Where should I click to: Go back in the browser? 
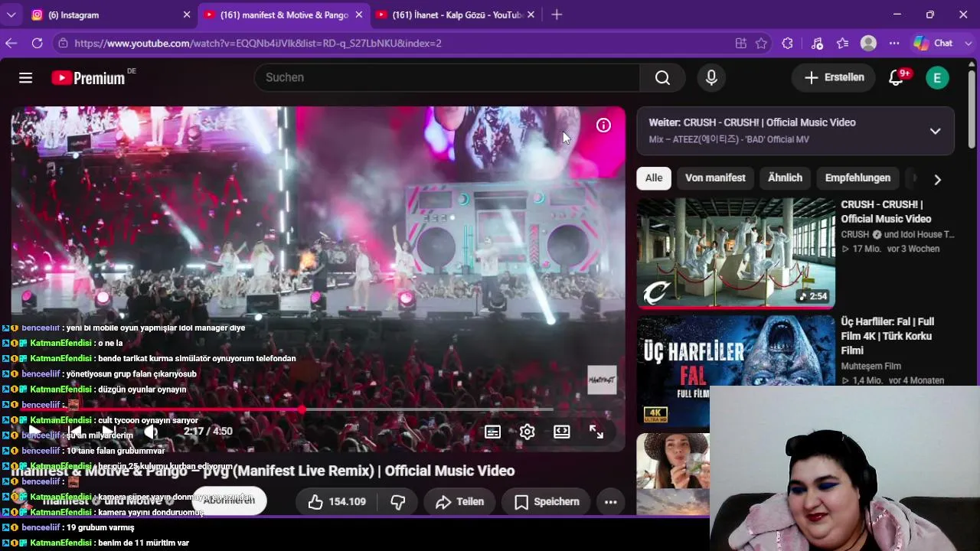coord(11,43)
